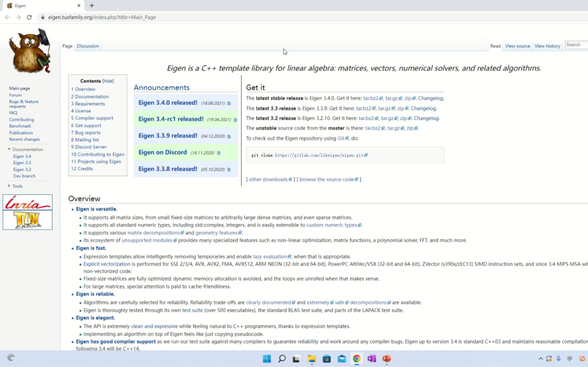Open the document icon next to Eigen on Discord
The height and width of the screenshot is (367, 588).
click(x=219, y=153)
